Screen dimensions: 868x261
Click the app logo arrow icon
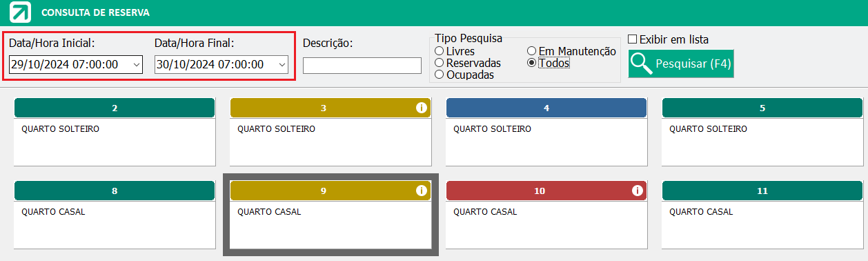21,12
